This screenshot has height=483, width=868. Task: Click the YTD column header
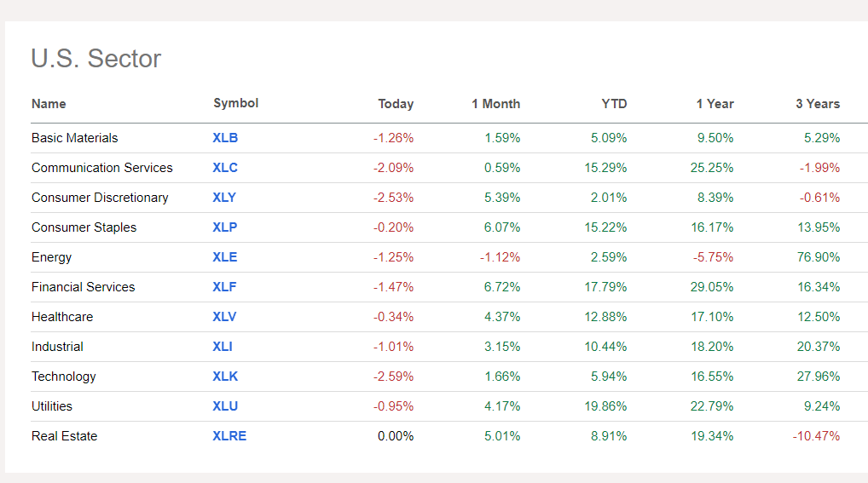click(614, 104)
